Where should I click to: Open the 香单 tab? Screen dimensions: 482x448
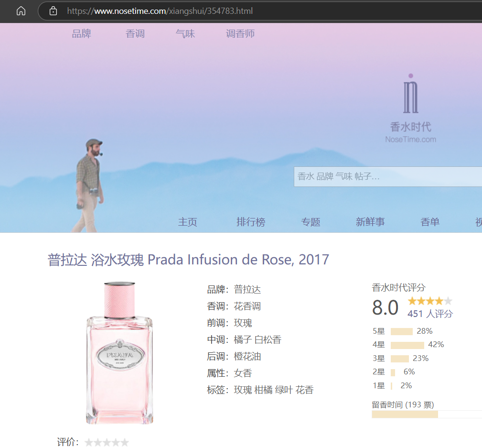(430, 222)
